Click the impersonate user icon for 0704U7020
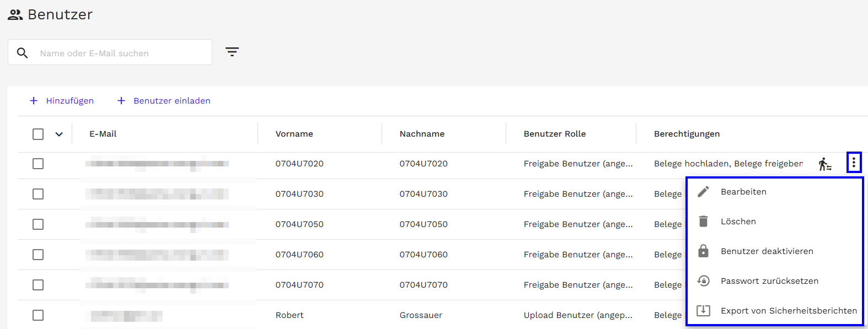 click(824, 164)
